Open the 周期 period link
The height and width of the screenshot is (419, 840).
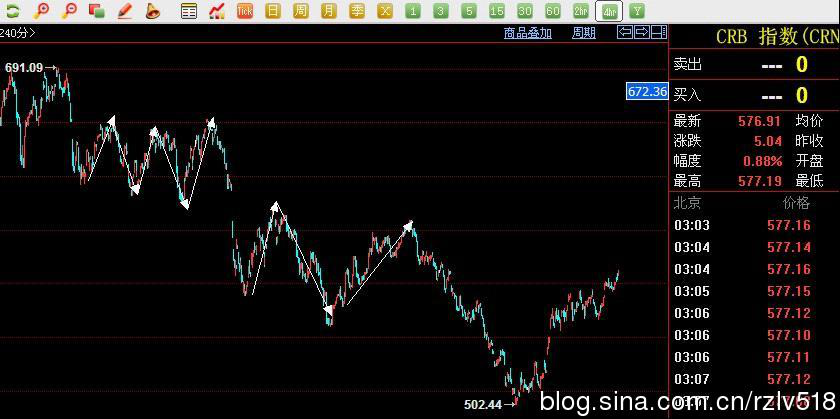coord(583,32)
